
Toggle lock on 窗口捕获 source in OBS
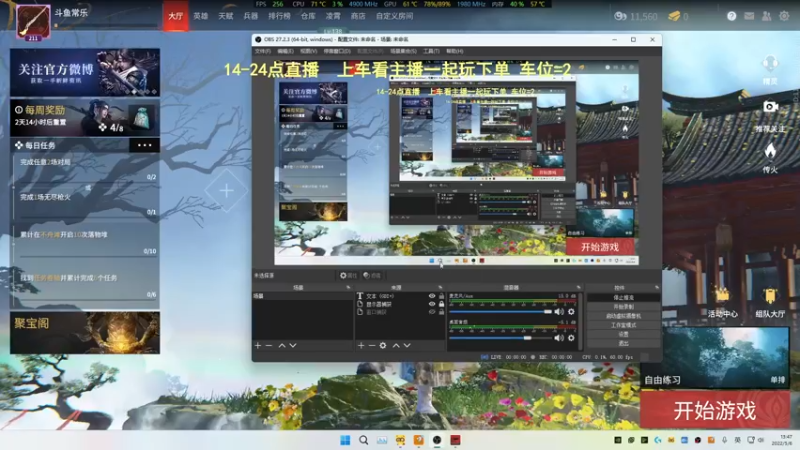(x=442, y=312)
